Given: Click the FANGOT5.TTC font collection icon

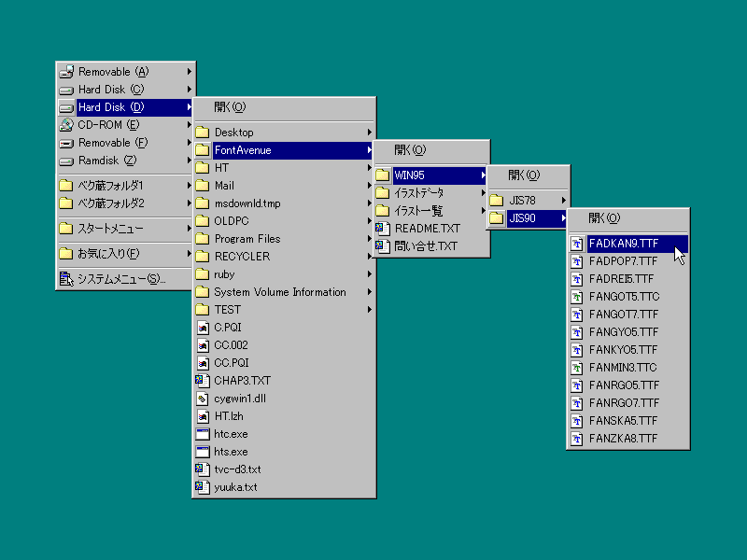Looking at the screenshot, I should pyautogui.click(x=577, y=297).
